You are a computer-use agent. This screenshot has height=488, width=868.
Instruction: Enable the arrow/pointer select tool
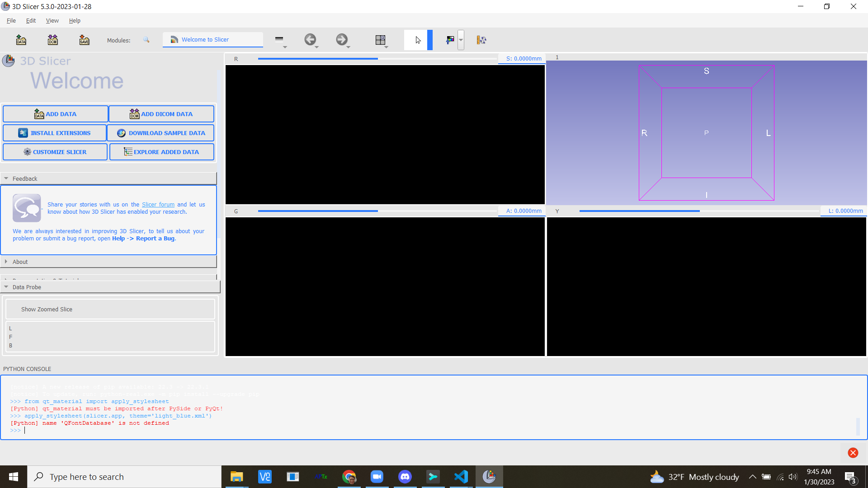[417, 40]
